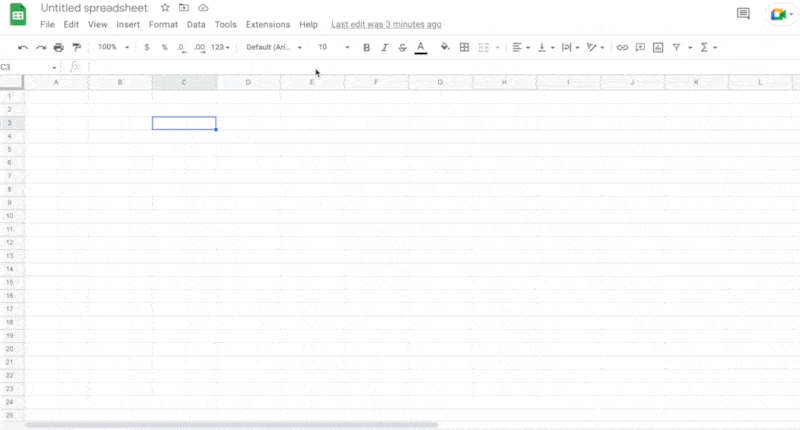800x430 pixels.
Task: Expand merge cells options arrow
Action: [497, 47]
